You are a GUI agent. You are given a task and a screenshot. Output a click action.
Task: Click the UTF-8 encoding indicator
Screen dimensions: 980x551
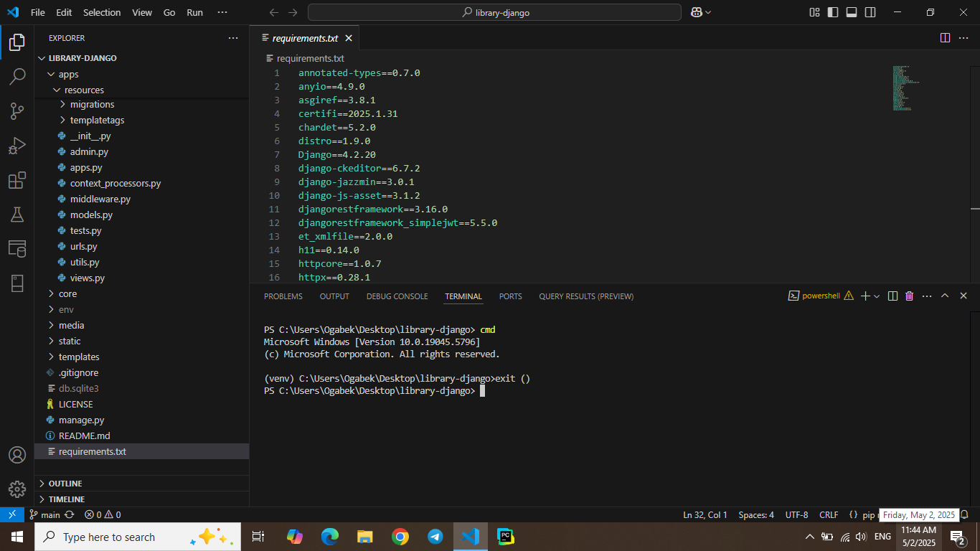796,514
